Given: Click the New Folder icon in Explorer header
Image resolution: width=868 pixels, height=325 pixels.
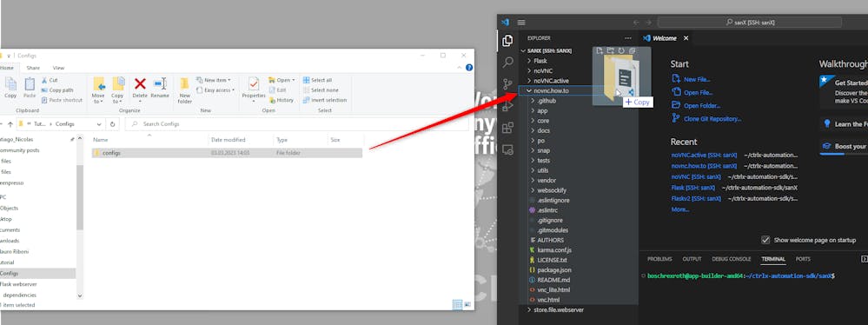Looking at the screenshot, I should (611, 51).
